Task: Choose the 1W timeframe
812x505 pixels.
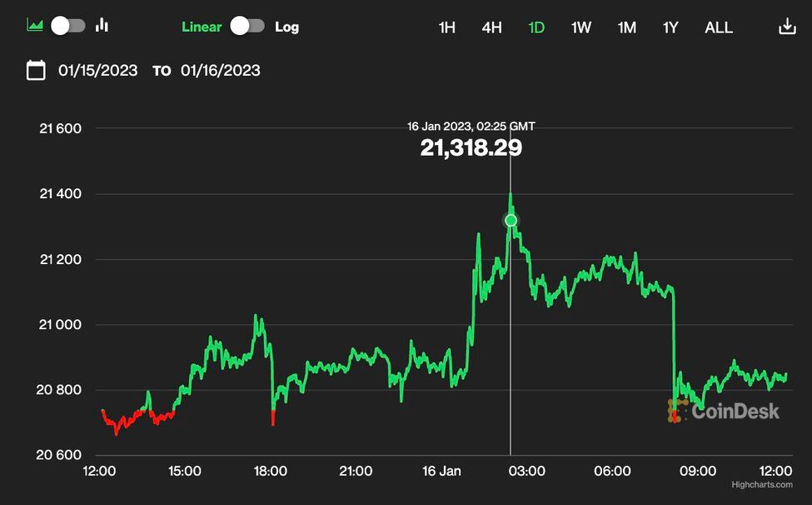Action: tap(581, 27)
